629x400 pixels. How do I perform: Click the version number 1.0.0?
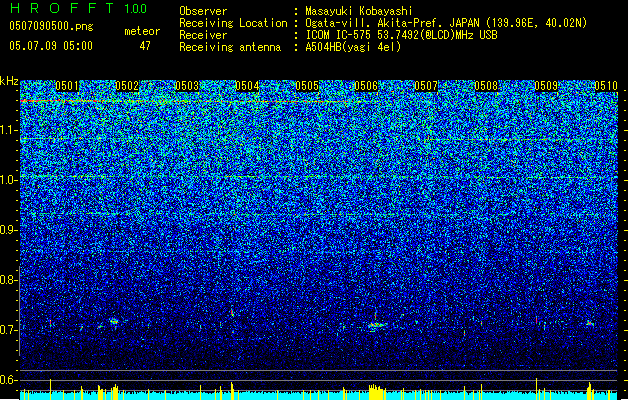tap(136, 9)
